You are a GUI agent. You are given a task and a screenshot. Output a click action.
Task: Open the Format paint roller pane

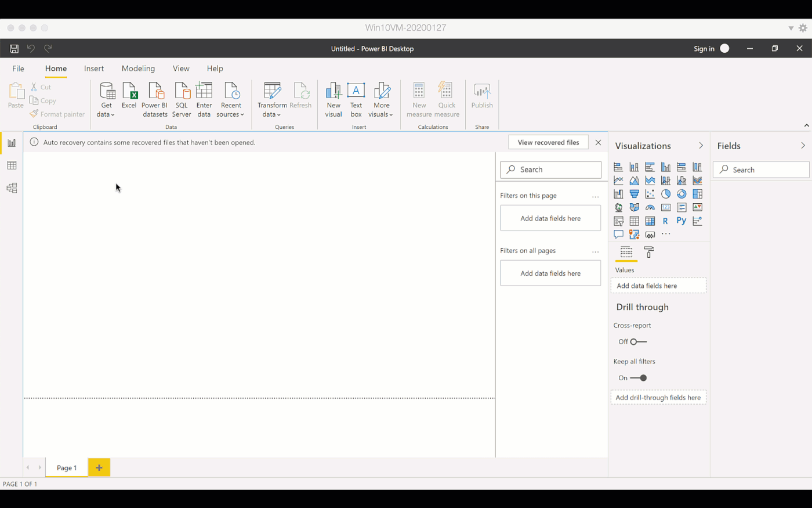tap(649, 252)
